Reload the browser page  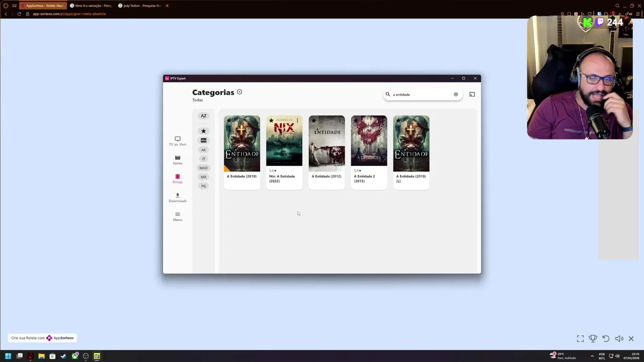click(x=19, y=14)
